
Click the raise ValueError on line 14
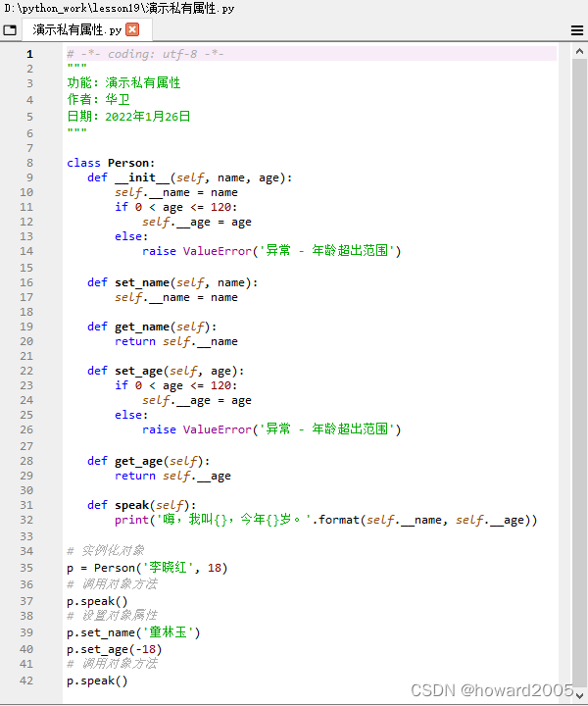point(271,251)
